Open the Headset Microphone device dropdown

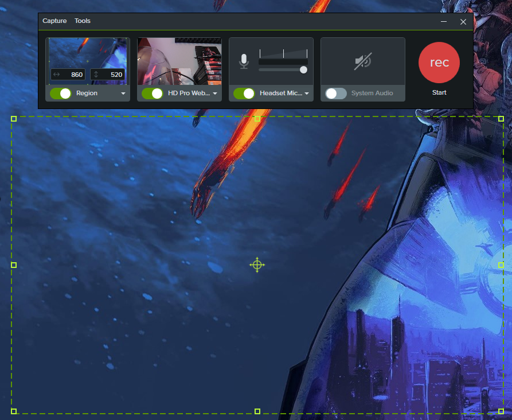(307, 94)
